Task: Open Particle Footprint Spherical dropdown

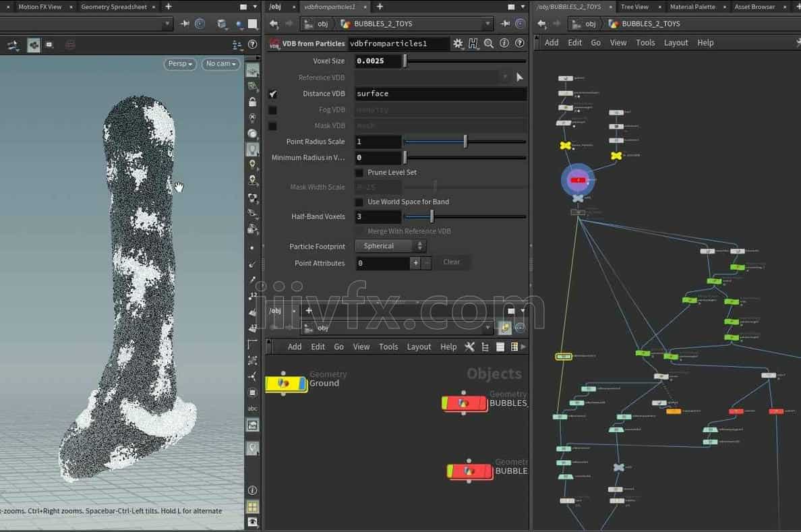Action: (390, 246)
